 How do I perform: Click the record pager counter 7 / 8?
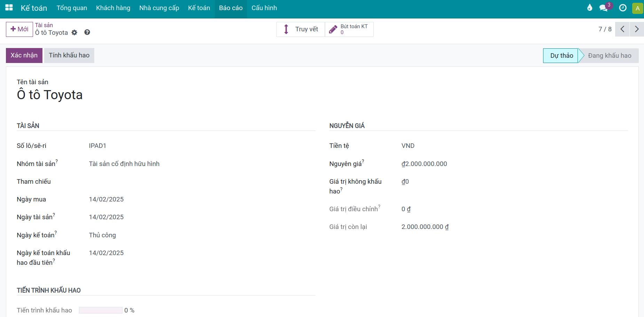point(605,29)
